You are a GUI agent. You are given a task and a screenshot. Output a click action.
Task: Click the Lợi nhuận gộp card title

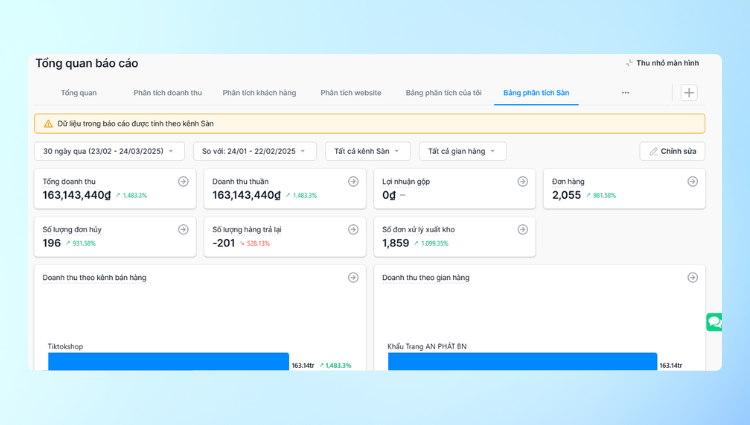point(406,182)
